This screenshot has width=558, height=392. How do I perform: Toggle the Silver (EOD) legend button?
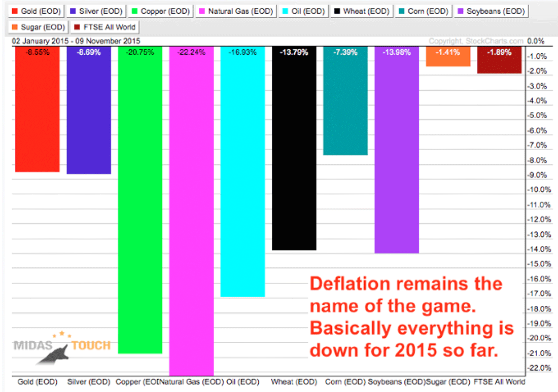tap(96, 11)
